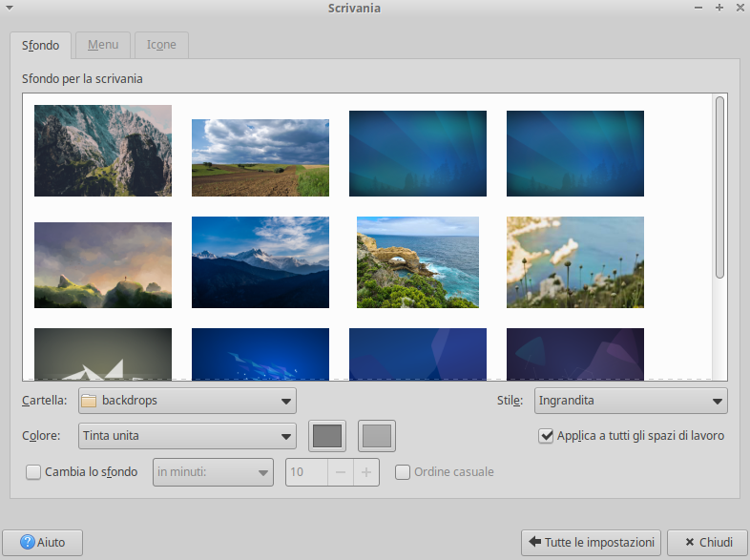
Task: Expand the Colore dropdown showing Tinta unita
Action: click(x=187, y=436)
